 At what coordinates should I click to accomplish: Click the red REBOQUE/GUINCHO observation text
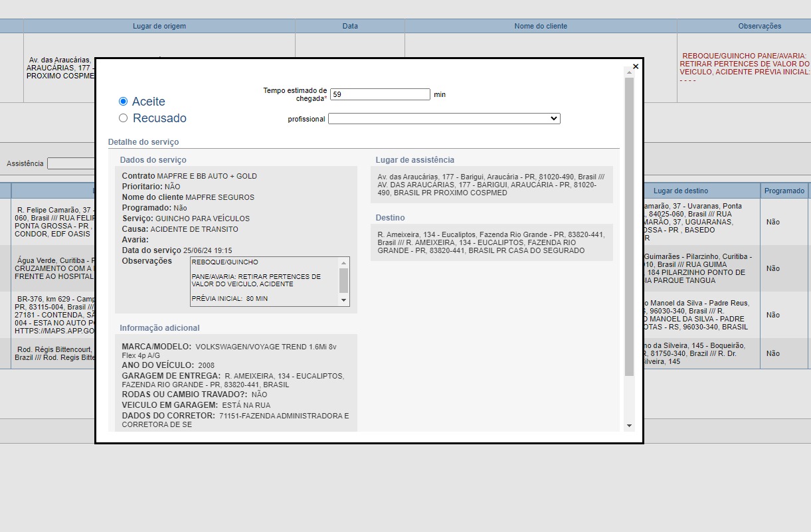click(744, 68)
